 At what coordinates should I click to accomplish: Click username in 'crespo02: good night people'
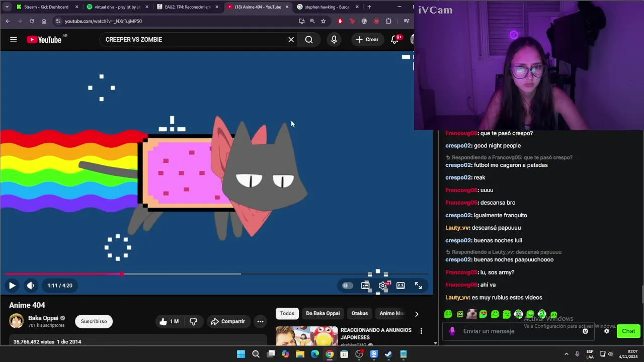(x=458, y=146)
